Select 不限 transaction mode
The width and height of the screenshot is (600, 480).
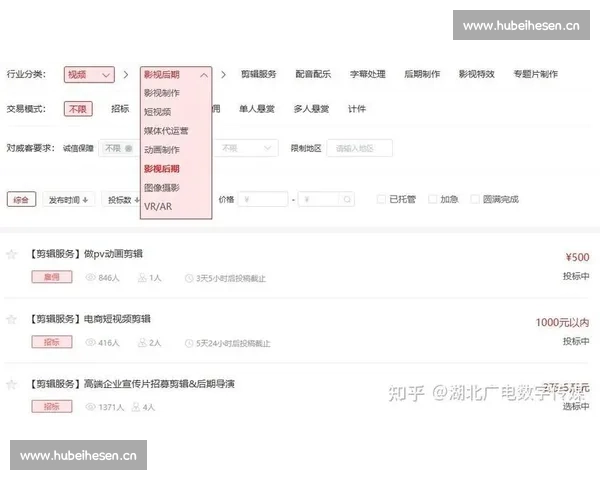78,109
